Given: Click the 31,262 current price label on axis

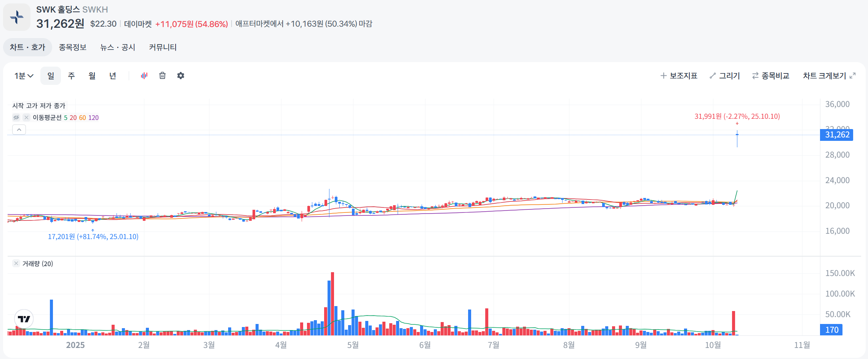Looking at the screenshot, I should coord(836,135).
